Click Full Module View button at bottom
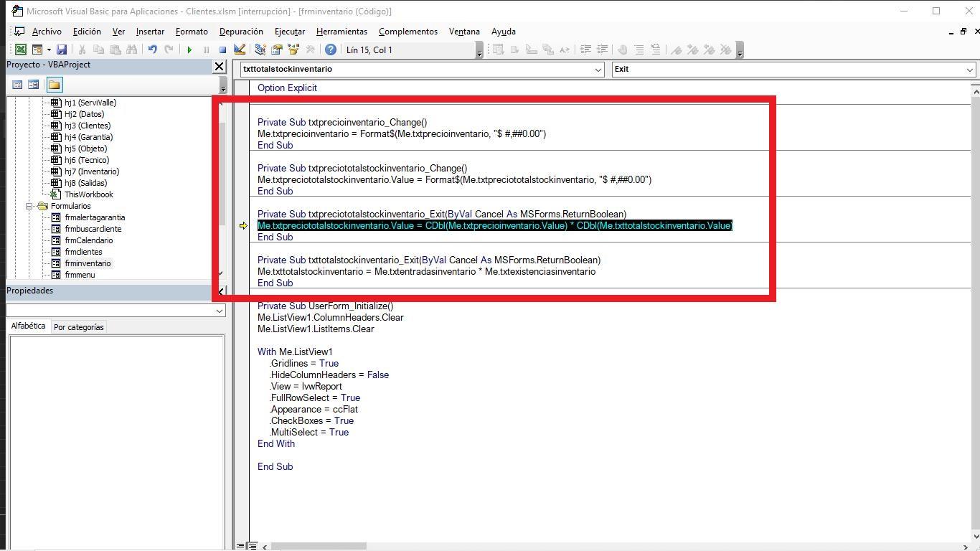 click(x=252, y=546)
